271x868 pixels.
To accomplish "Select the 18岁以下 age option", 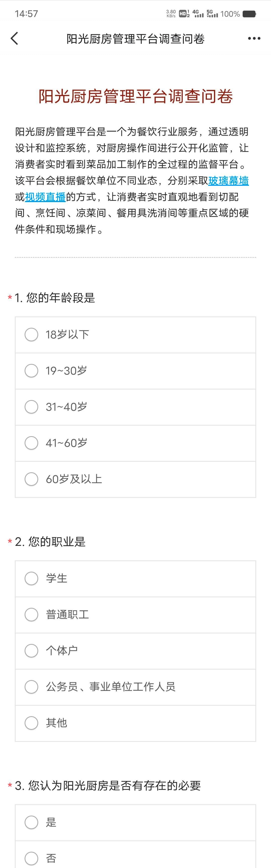I will pyautogui.click(x=31, y=335).
